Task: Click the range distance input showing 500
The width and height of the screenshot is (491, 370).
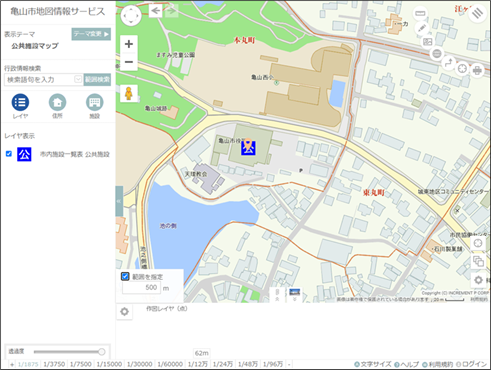Action: 141,287
